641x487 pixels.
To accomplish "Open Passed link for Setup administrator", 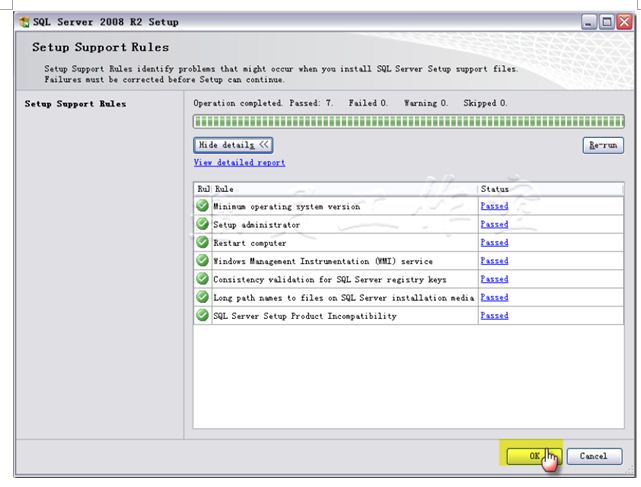I will click(x=494, y=224).
